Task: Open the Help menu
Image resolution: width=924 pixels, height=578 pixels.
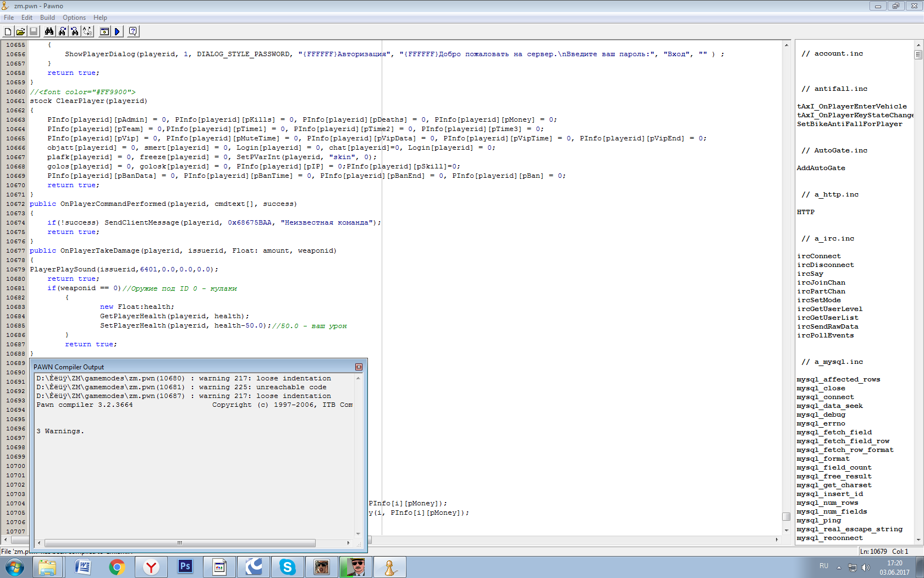Action: [x=100, y=18]
